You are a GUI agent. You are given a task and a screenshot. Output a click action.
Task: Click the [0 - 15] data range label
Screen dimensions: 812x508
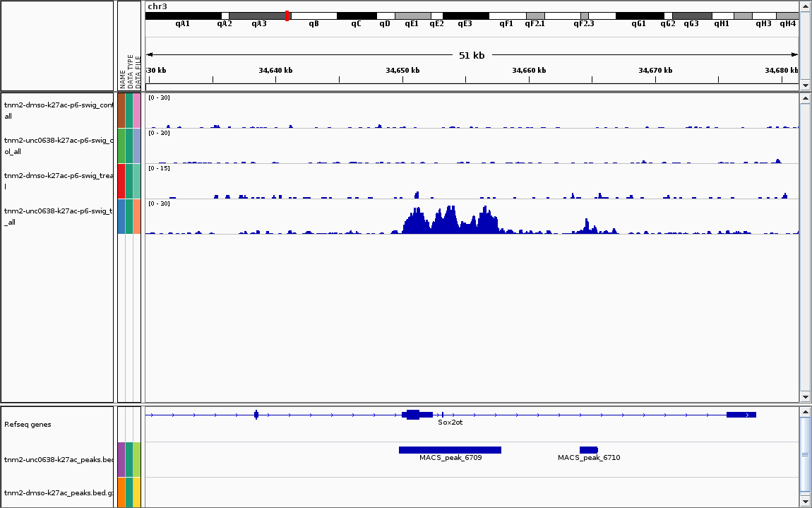point(159,168)
